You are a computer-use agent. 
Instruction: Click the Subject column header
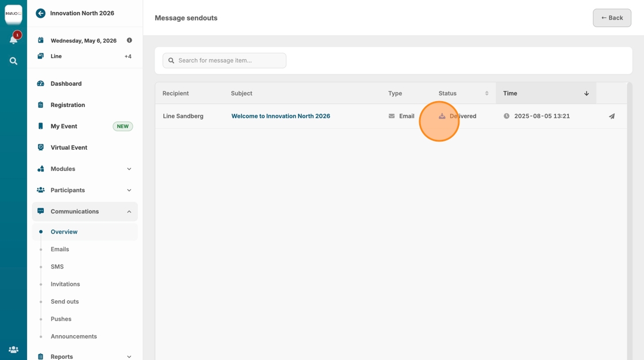pyautogui.click(x=241, y=93)
